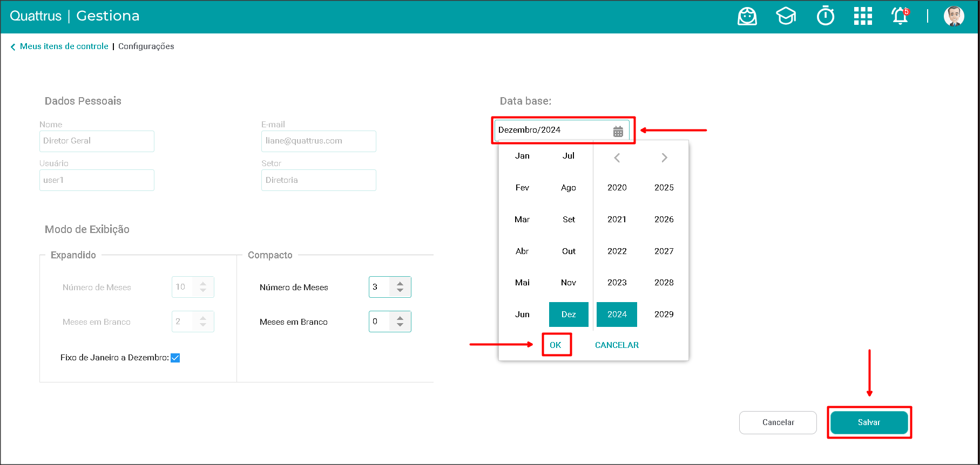Open the stopwatch timer icon
Viewport: 980px width, 465px height.
point(825,16)
